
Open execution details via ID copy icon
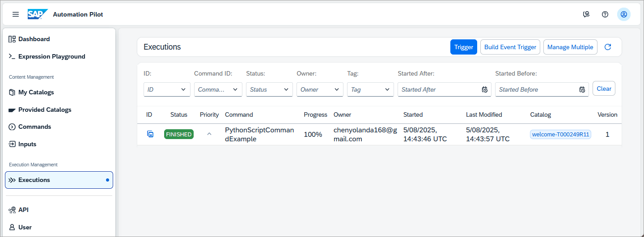[150, 134]
